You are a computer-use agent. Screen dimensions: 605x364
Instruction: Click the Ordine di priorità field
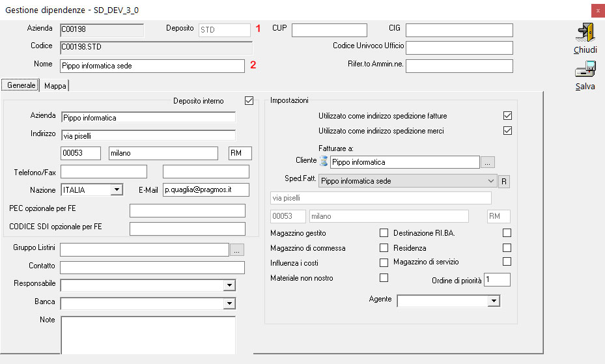498,279
